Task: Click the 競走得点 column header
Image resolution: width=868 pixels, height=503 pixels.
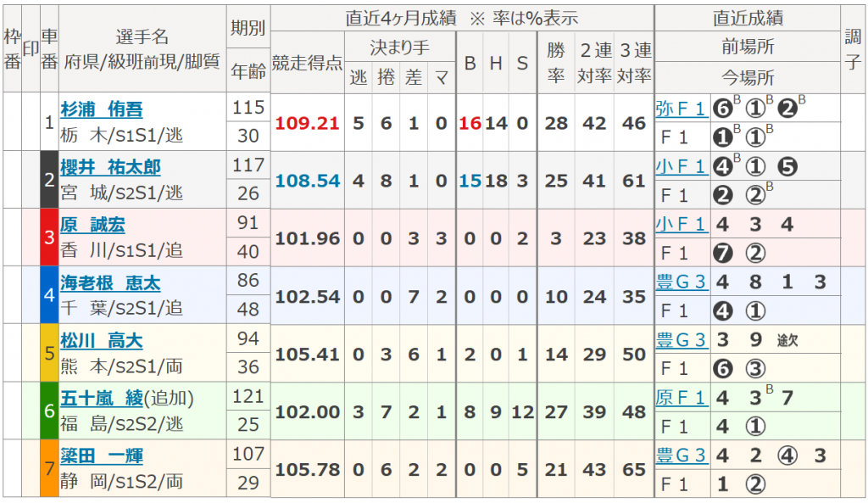Action: pos(307,63)
